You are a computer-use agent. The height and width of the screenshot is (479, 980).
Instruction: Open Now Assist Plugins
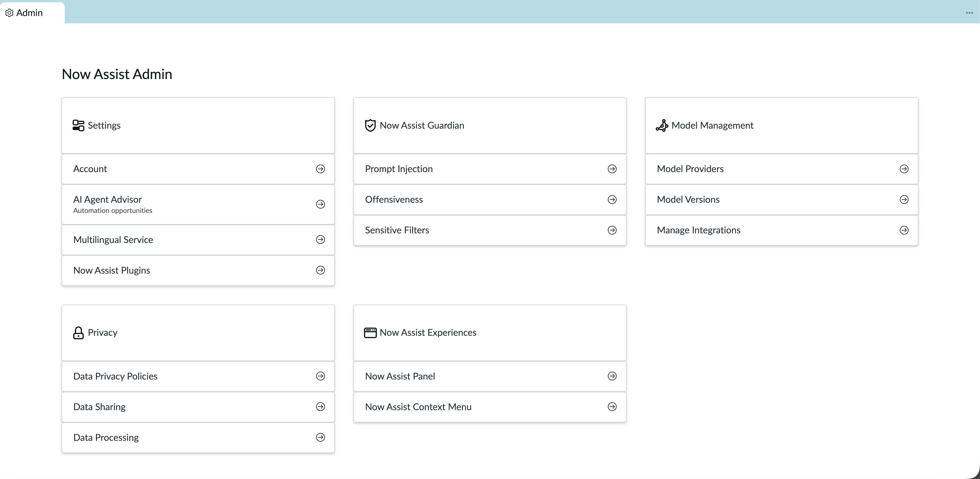tap(198, 270)
